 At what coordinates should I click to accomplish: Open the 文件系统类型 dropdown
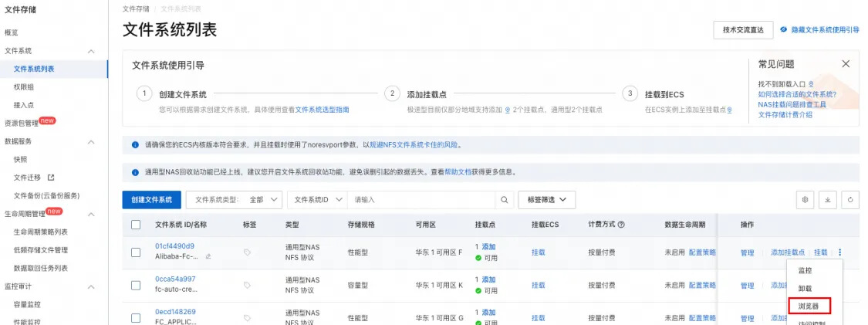pyautogui.click(x=234, y=200)
